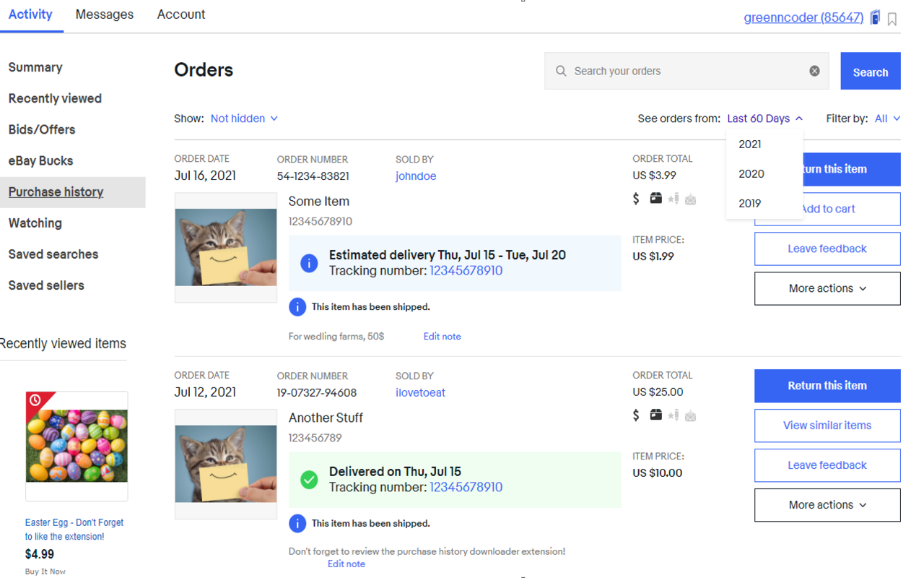Expand 'More actions' for the Another Stuff order
924x578 pixels.
coord(827,504)
